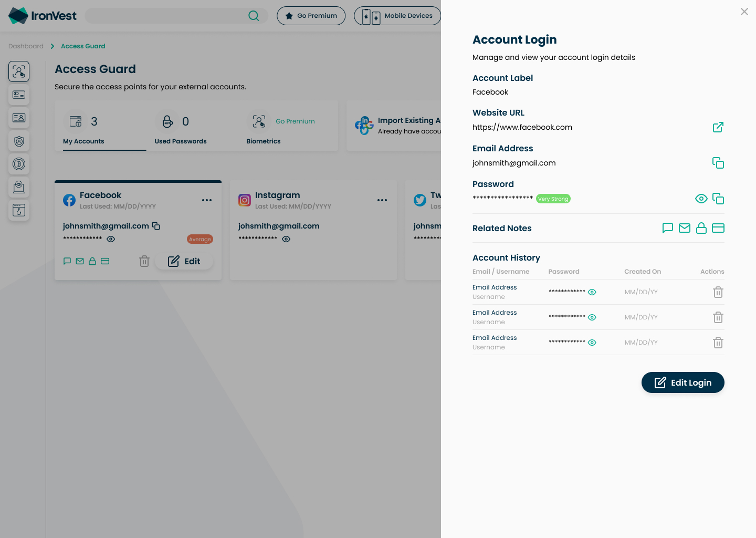Click https://www.facebook.com URL text

tap(522, 127)
